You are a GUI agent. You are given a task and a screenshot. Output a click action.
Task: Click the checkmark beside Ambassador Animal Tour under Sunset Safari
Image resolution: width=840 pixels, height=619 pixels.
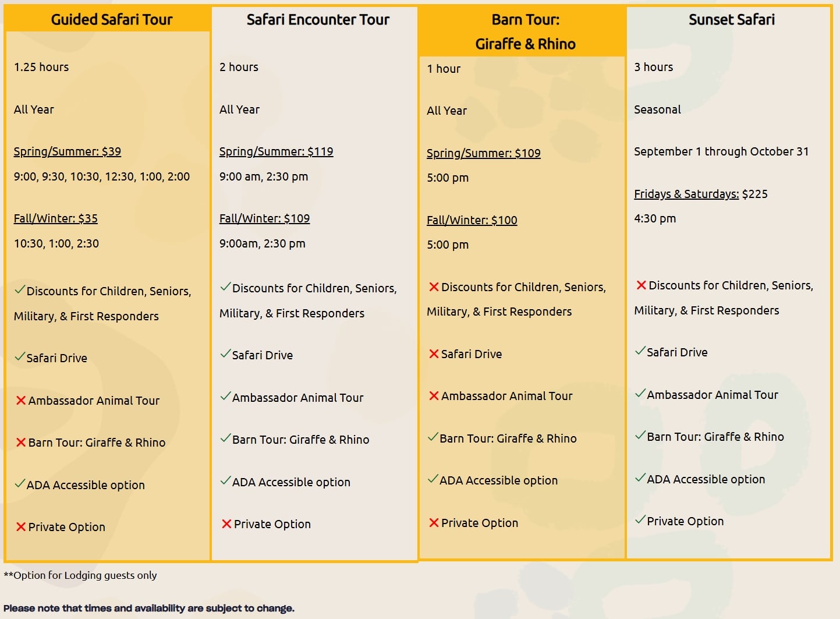[640, 394]
